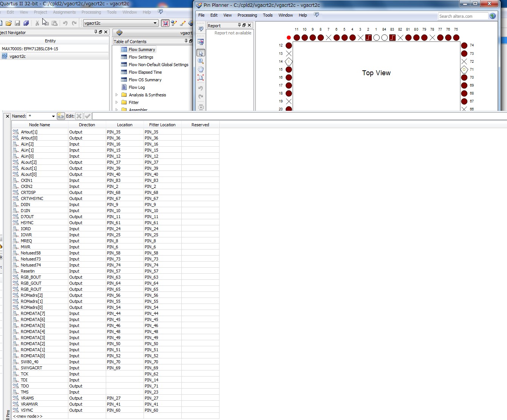Open Quartus Assignments menu

[64, 12]
